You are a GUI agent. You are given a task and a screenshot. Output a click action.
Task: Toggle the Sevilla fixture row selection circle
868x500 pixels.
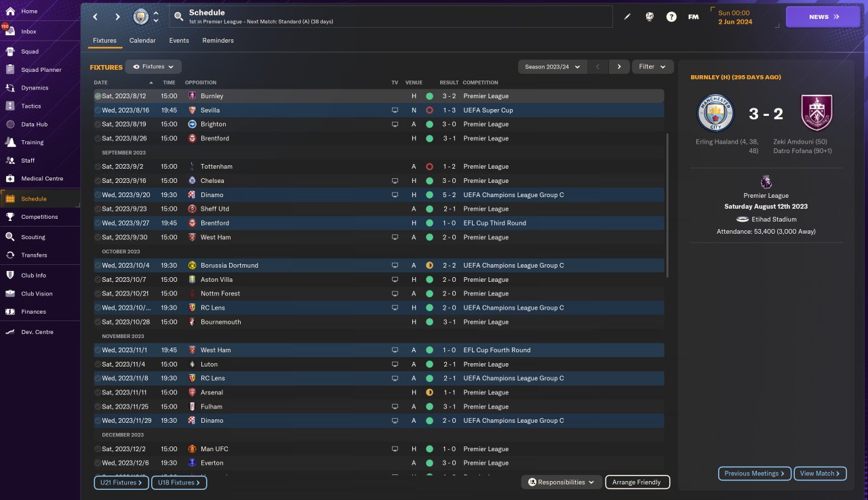pos(98,110)
